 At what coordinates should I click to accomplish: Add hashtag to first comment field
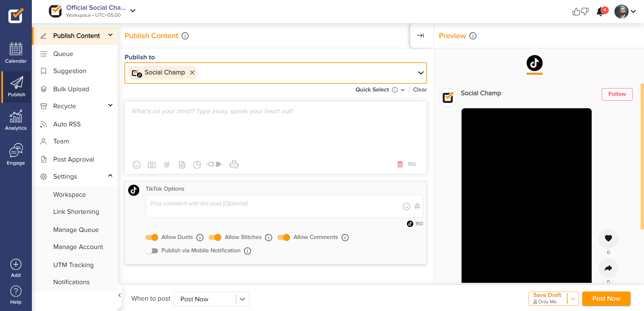point(417,206)
